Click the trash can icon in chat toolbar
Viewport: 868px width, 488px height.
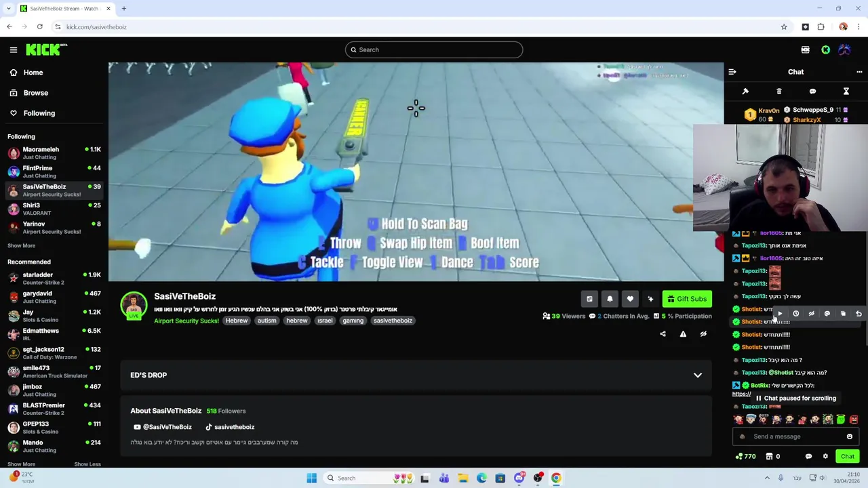779,91
